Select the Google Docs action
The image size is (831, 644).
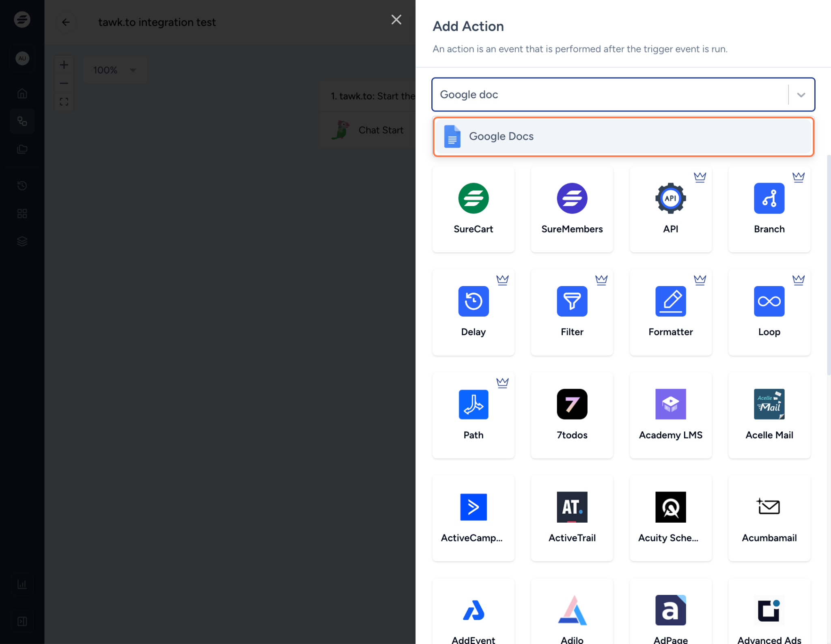pyautogui.click(x=622, y=136)
